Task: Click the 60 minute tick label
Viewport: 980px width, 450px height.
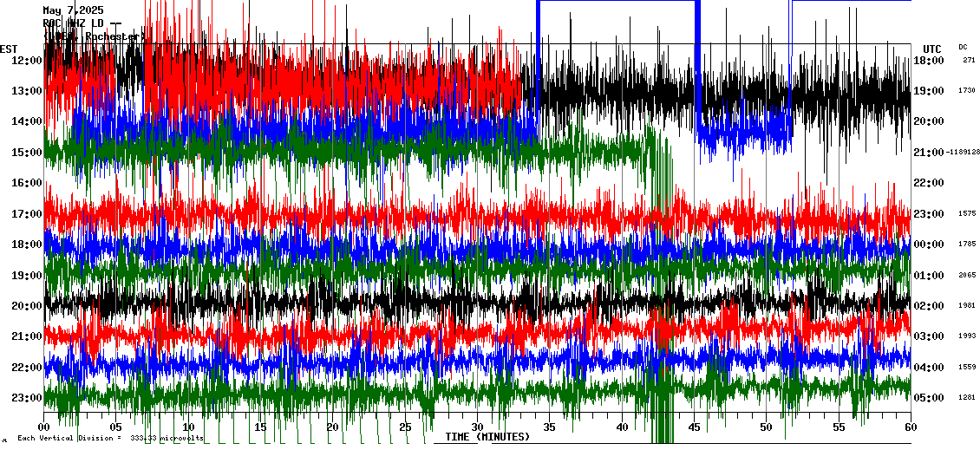Action: 910,427
